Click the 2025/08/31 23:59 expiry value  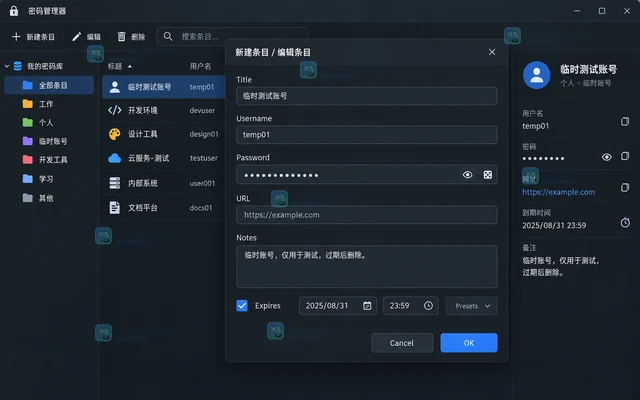554,225
